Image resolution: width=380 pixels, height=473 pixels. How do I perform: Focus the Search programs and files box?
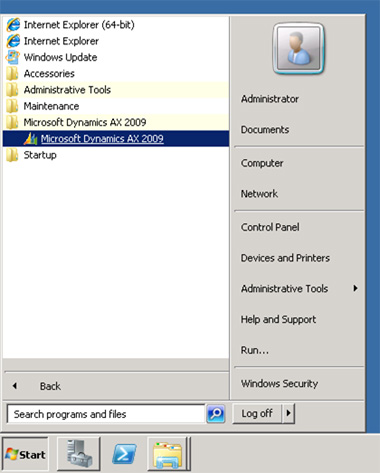coord(106,414)
